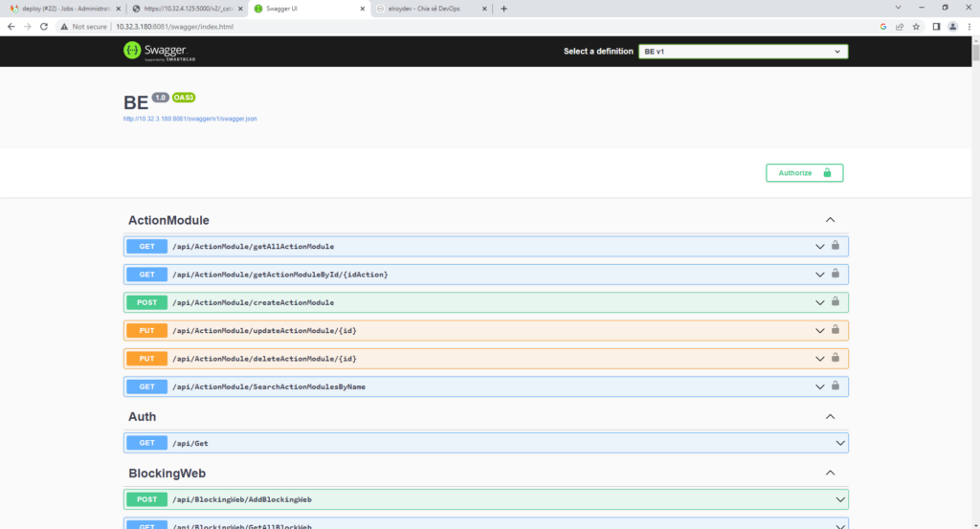Click the Auth section heading
Viewport: 980px width, 529px height.
(x=142, y=416)
